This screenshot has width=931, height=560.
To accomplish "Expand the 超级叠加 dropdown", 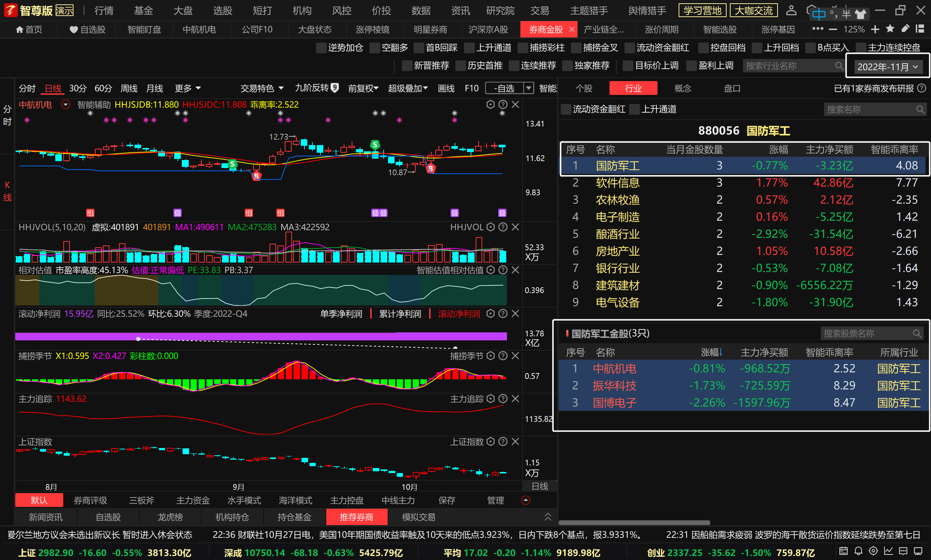I will (x=408, y=88).
